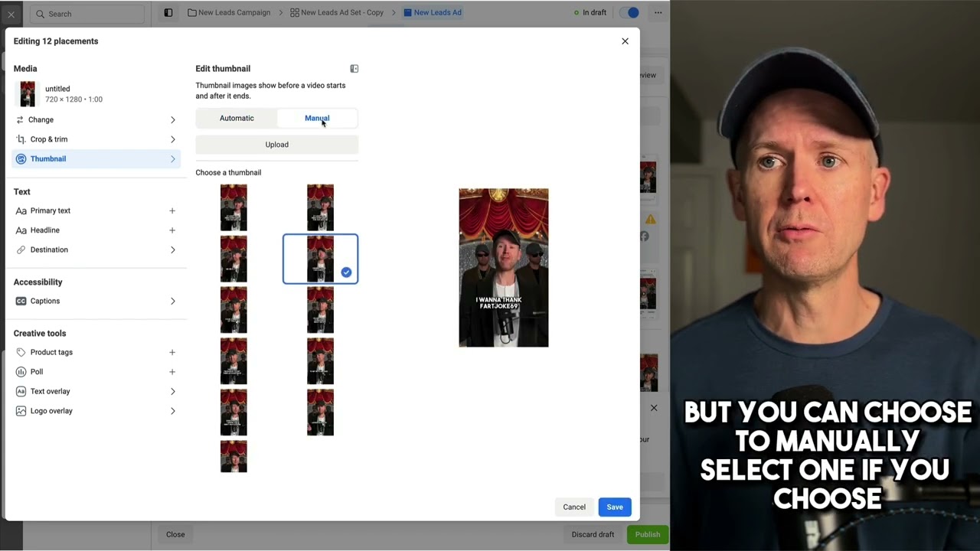Close the background panel with X icon
This screenshot has height=551, width=980.
pos(654,408)
